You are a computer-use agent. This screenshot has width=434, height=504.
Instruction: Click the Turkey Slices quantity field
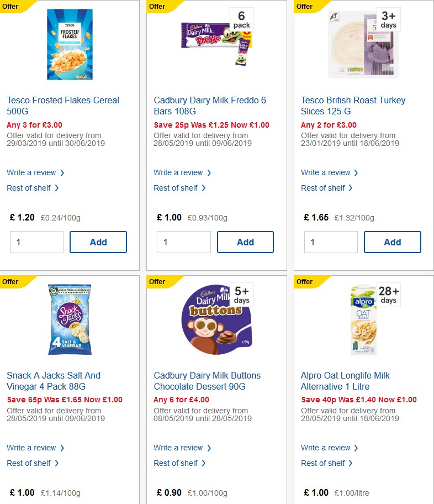point(330,242)
